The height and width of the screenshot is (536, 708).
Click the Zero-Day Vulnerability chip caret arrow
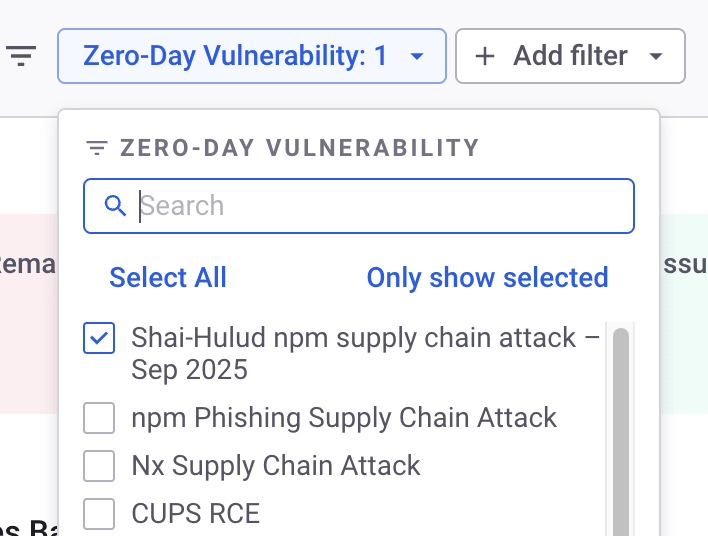point(417,56)
